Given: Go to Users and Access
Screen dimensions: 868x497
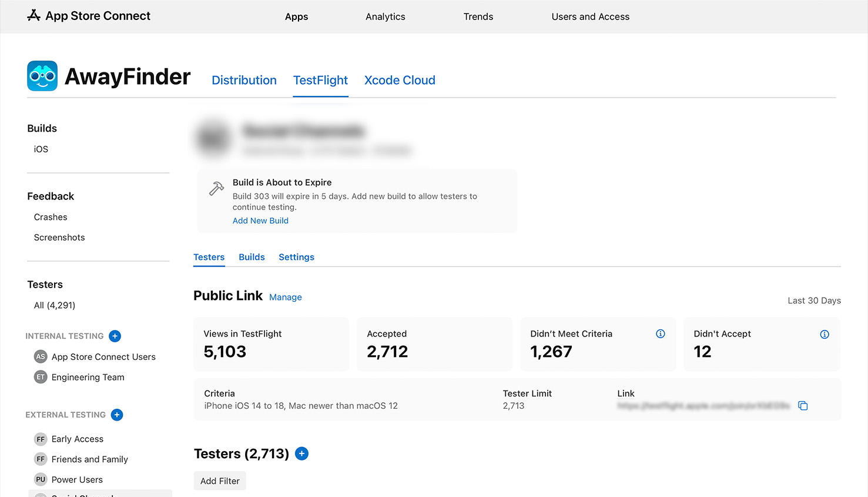Looking at the screenshot, I should (x=590, y=16).
